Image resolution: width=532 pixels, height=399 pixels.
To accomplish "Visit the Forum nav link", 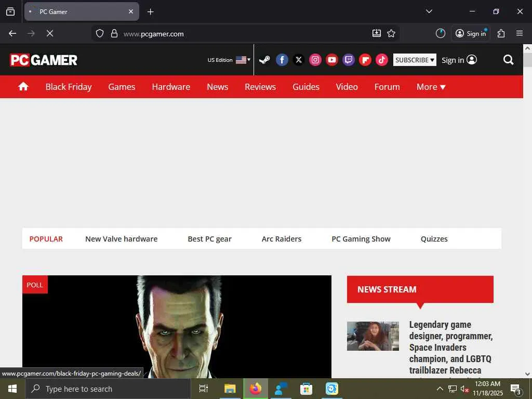I will coord(387,87).
